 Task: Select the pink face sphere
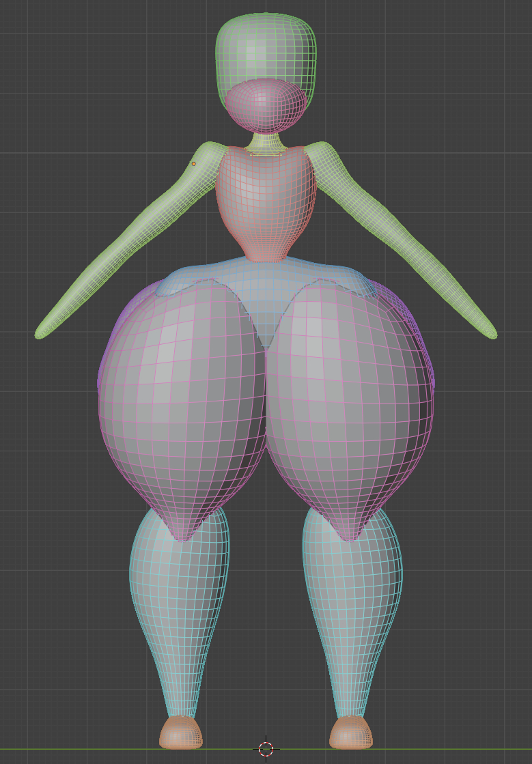click(x=265, y=106)
